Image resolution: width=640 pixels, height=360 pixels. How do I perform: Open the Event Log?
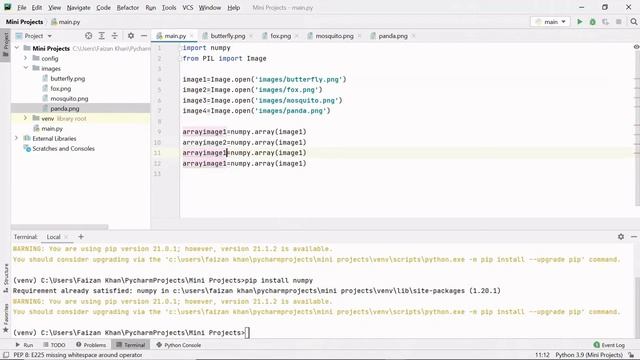[609, 345]
